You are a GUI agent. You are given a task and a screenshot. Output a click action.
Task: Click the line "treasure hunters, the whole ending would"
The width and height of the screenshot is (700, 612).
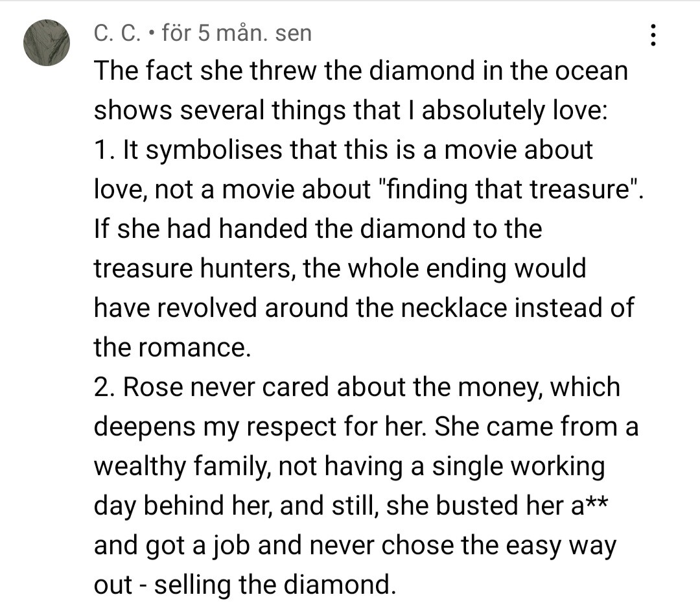[340, 268]
